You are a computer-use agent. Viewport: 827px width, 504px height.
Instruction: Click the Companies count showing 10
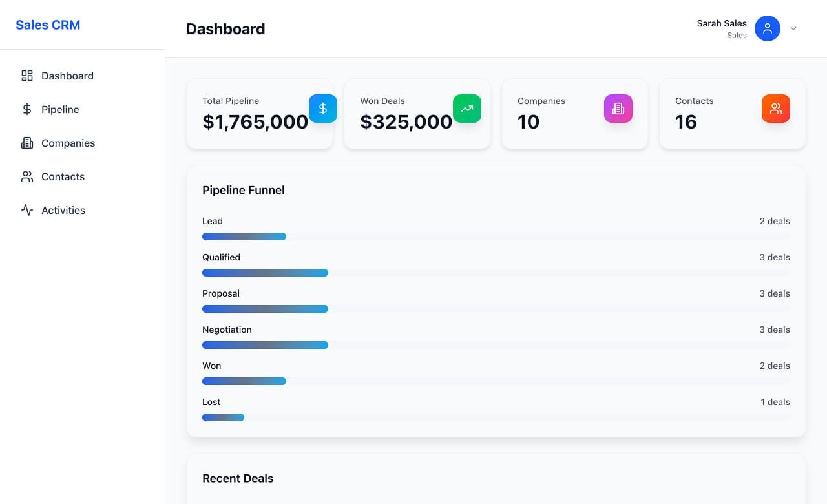[529, 122]
